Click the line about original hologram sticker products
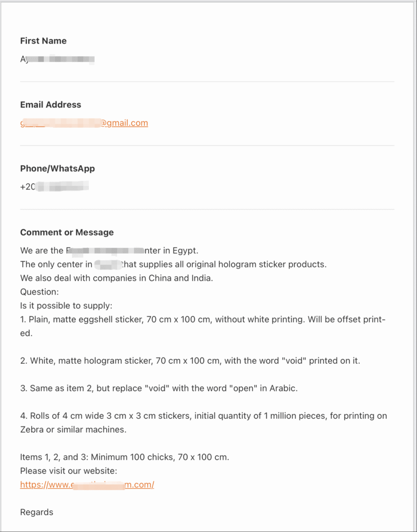 (x=174, y=264)
